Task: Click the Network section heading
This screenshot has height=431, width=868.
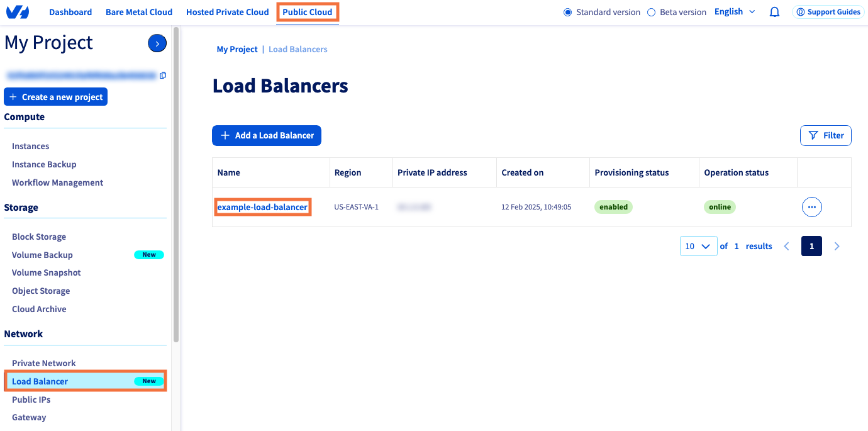Action: coord(24,334)
